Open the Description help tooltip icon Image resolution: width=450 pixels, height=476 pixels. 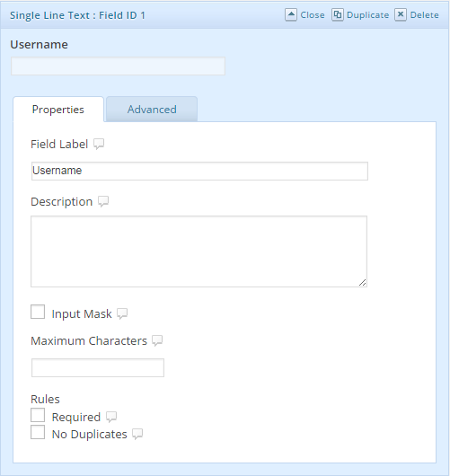pyautogui.click(x=103, y=201)
